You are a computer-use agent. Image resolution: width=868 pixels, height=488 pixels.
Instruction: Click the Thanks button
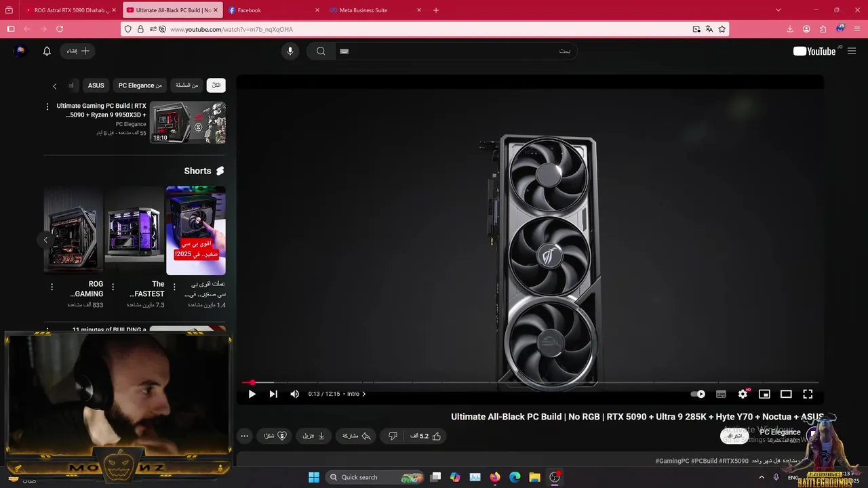[275, 436]
